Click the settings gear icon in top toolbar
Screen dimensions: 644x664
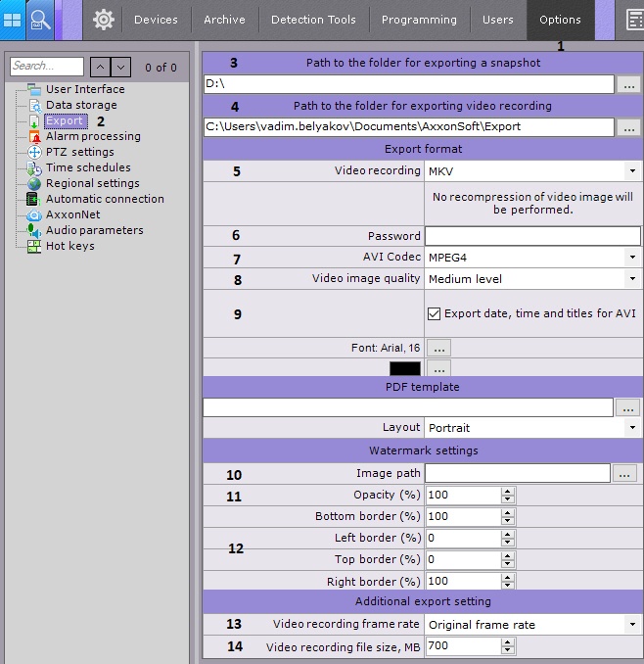[x=104, y=20]
